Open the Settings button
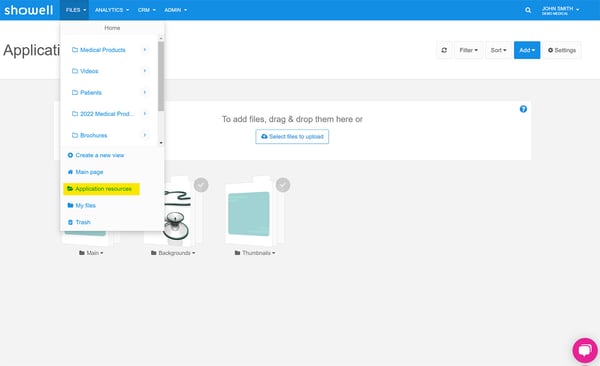The height and width of the screenshot is (366, 600). click(x=562, y=50)
